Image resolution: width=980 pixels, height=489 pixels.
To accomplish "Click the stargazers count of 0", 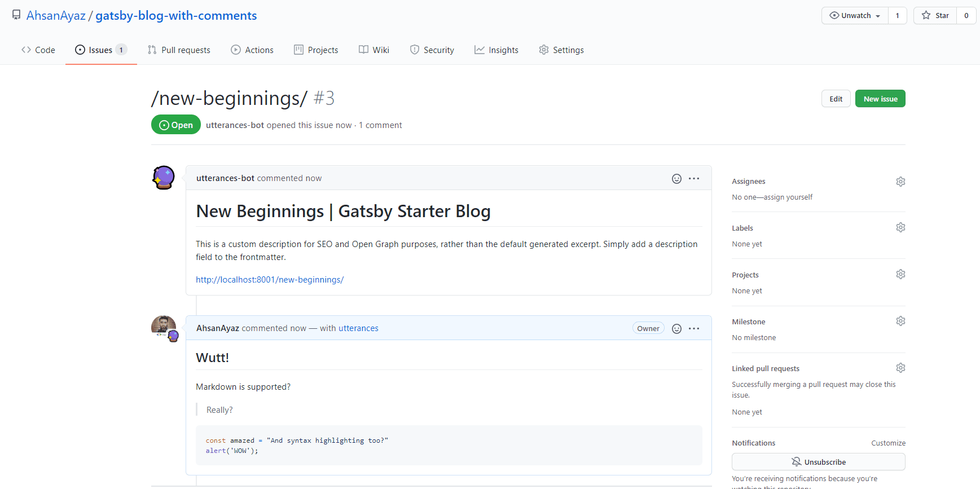I will click(x=966, y=16).
